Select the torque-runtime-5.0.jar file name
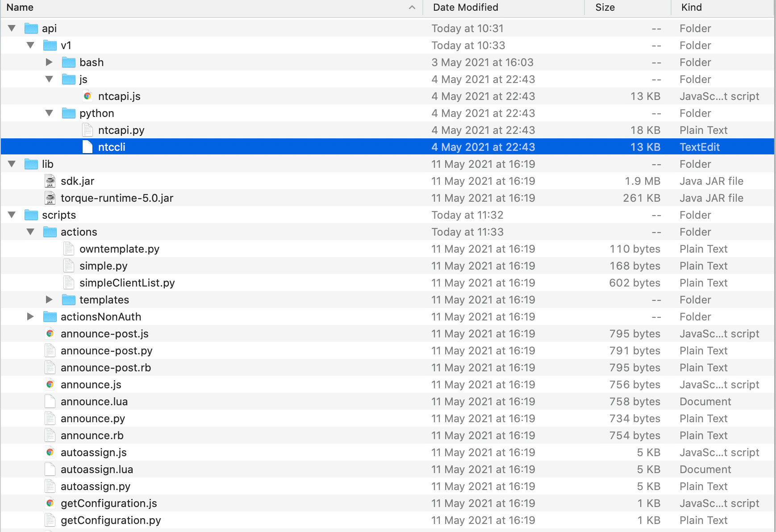Viewport: 776px width, 532px height. tap(117, 198)
